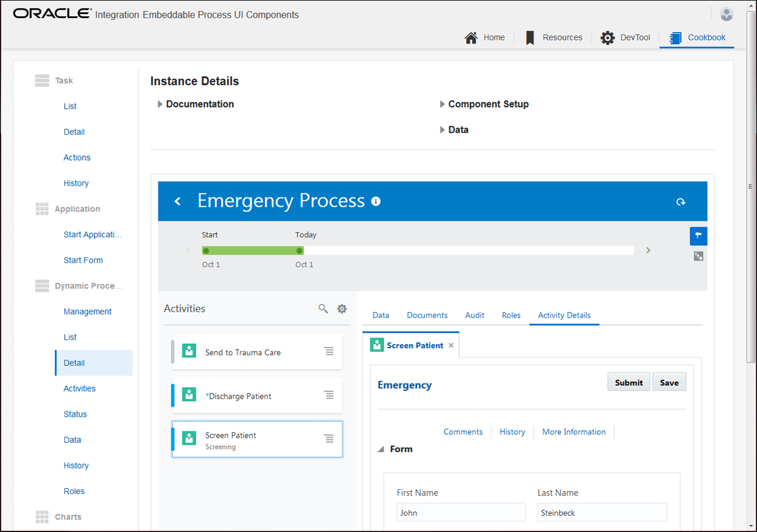The image size is (757, 532).
Task: Open Status in the sidebar
Action: pyautogui.click(x=75, y=414)
